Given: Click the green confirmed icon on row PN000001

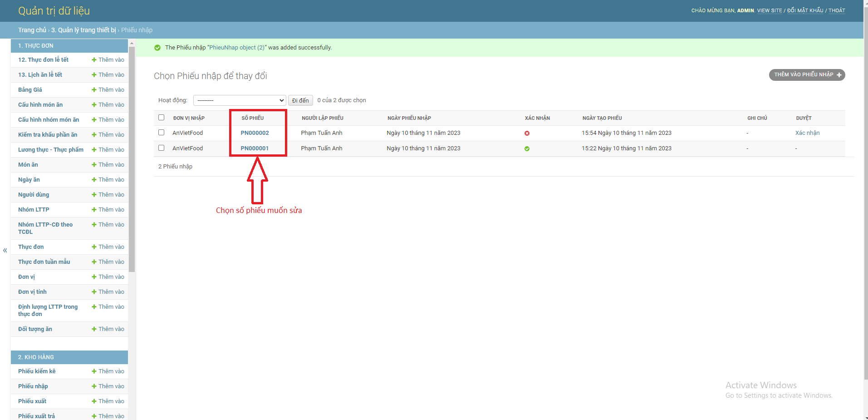Looking at the screenshot, I should [527, 148].
